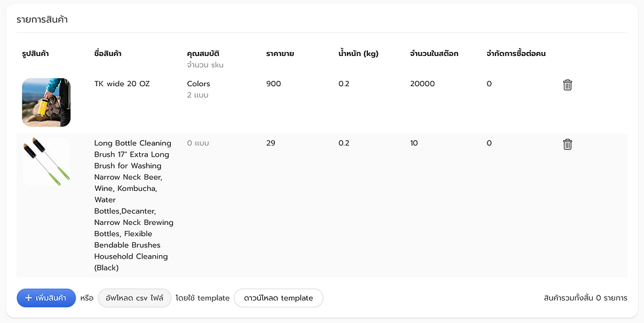Click the ราคาขาย column header
Image resolution: width=644 pixels, height=323 pixels.
pos(280,54)
